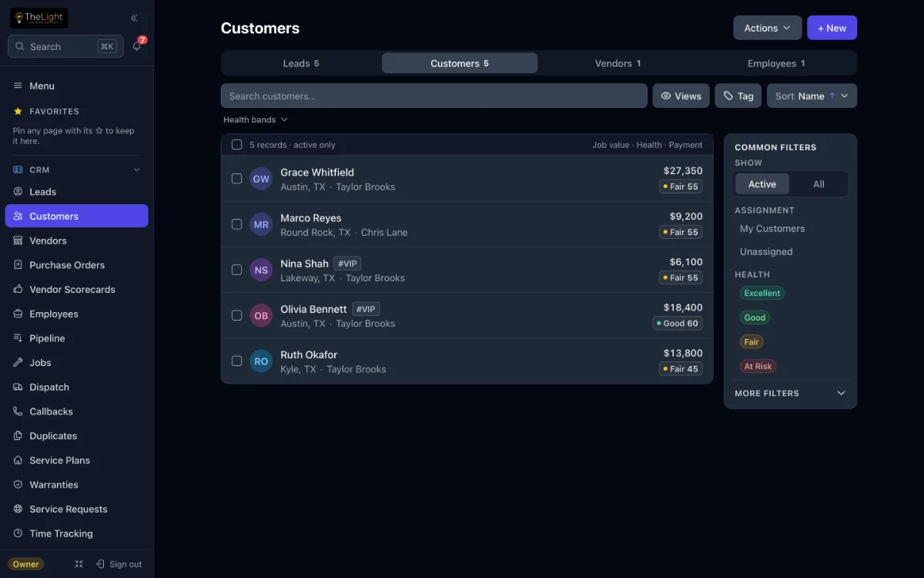924x578 pixels.
Task: Filter by Unassigned customers
Action: [x=766, y=252]
